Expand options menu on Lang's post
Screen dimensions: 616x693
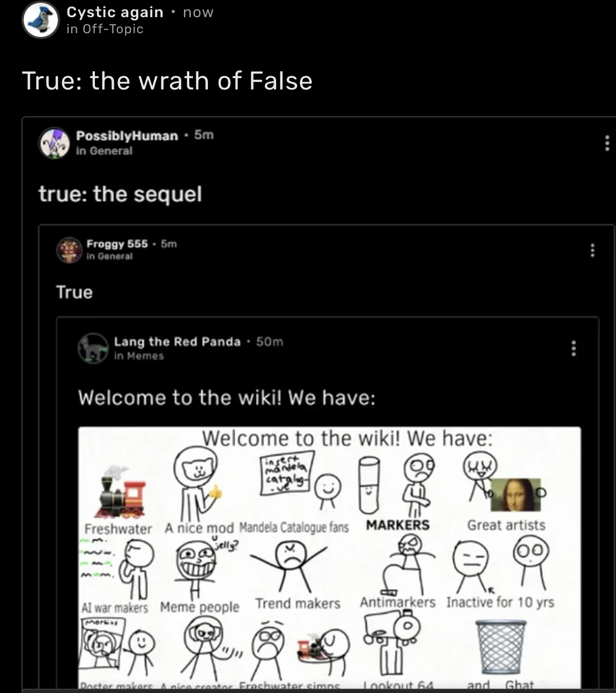coord(574,348)
